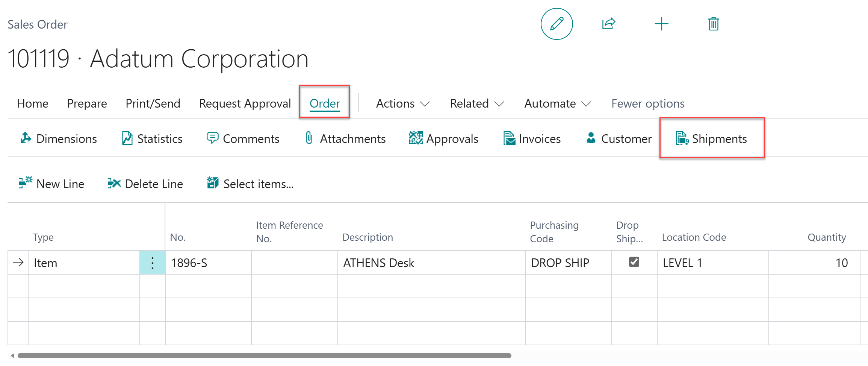Click the Shipments label
Screen dimensions: 868x366
(719, 139)
